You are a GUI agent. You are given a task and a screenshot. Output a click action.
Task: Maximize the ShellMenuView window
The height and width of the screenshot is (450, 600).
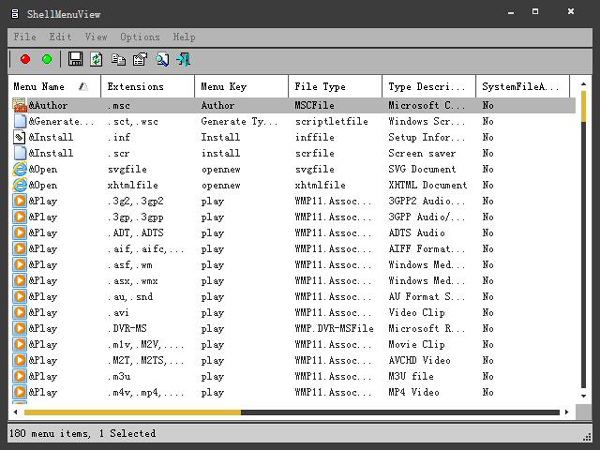click(x=535, y=11)
